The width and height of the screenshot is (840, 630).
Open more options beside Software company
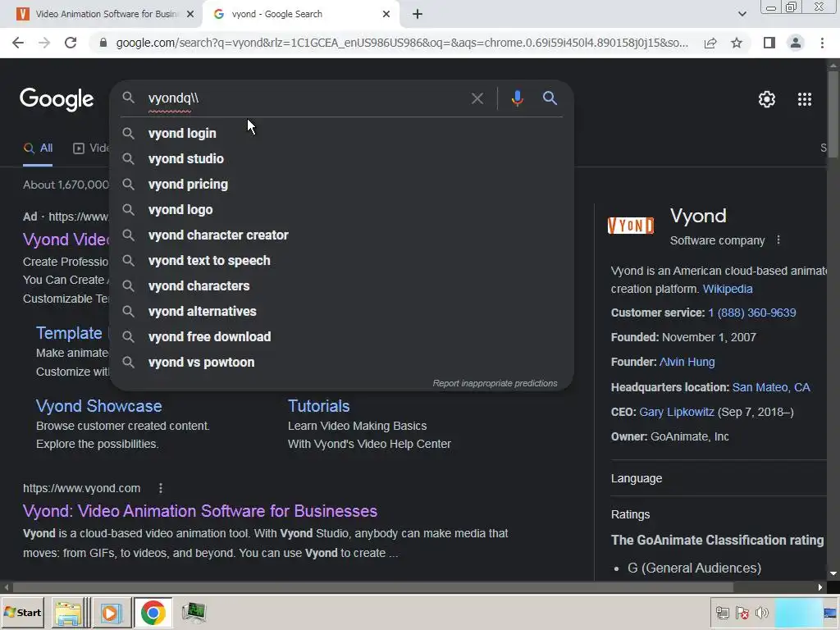tap(778, 240)
